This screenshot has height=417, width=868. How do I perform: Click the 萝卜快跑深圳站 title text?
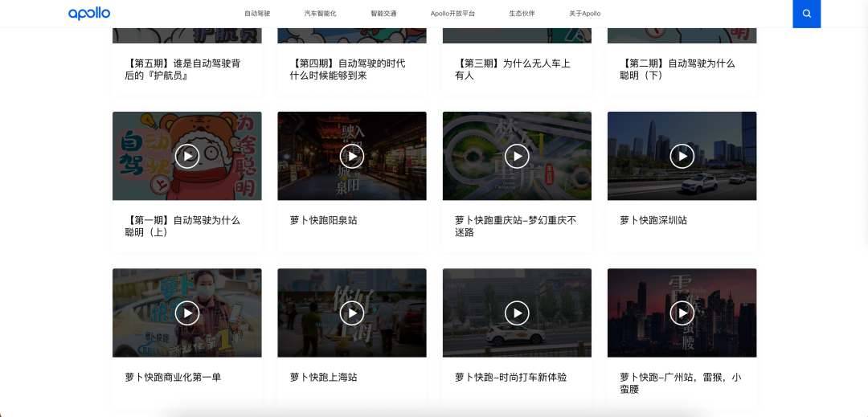(653, 220)
